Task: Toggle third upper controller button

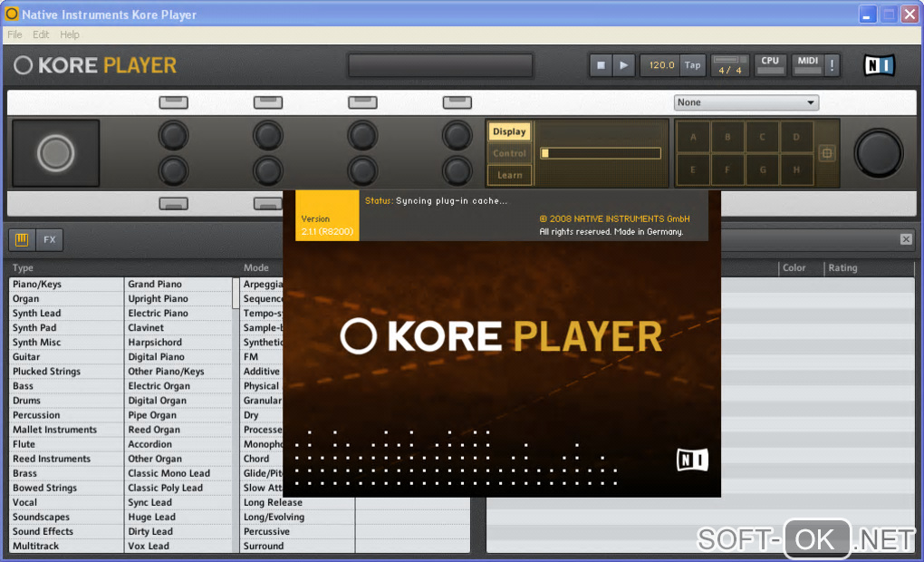Action: 362,102
